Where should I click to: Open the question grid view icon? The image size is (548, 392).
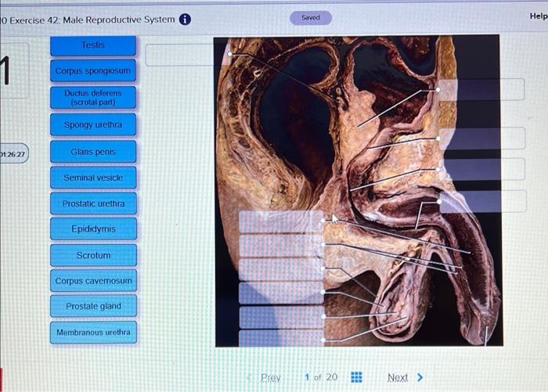point(356,377)
